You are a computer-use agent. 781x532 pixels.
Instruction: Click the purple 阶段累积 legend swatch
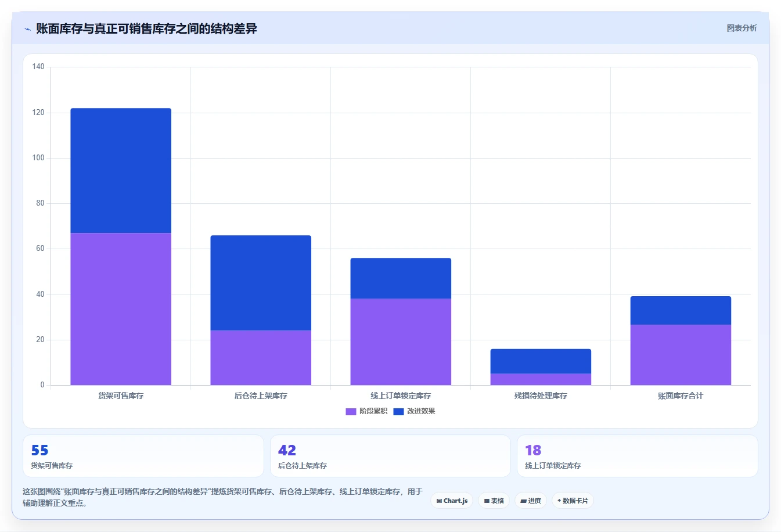click(351, 411)
